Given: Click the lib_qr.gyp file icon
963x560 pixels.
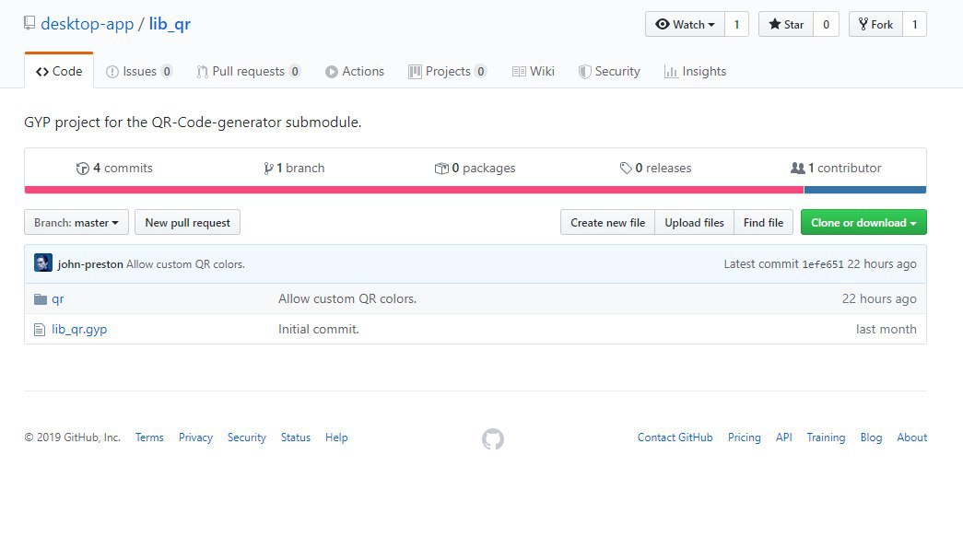Looking at the screenshot, I should (x=40, y=330).
